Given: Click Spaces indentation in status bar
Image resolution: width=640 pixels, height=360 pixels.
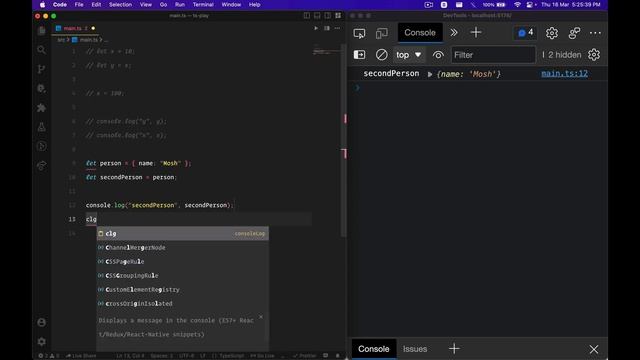Looking at the screenshot, I should tap(161, 356).
